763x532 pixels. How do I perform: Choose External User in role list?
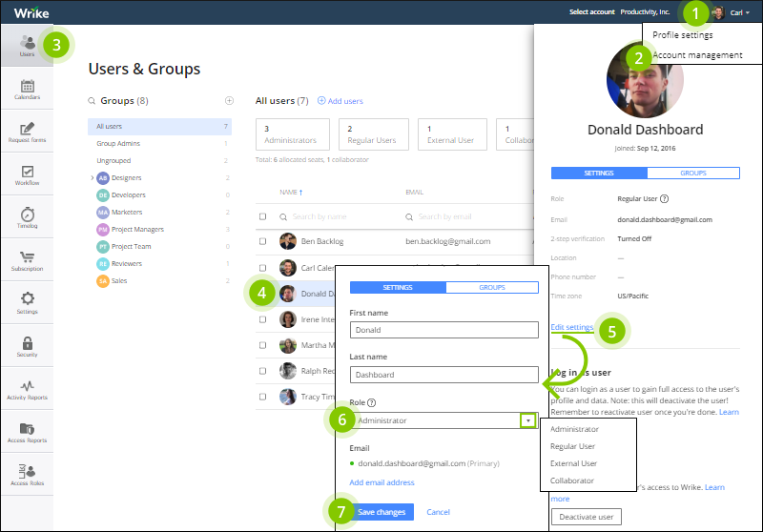(573, 463)
